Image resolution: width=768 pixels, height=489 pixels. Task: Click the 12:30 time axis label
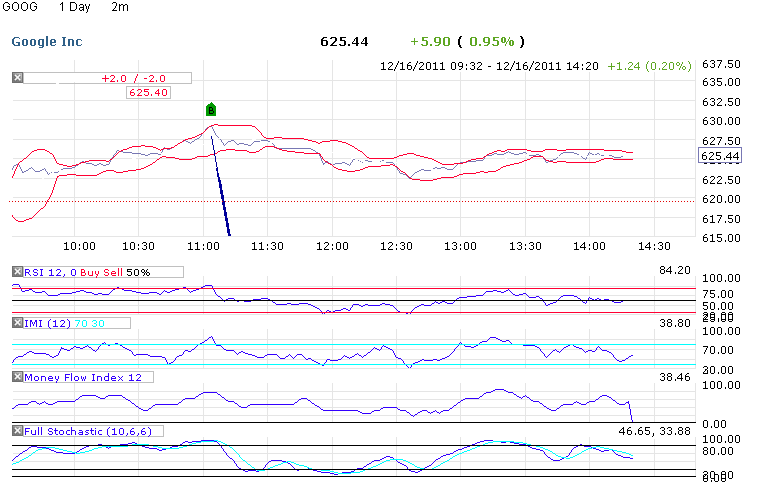point(396,246)
